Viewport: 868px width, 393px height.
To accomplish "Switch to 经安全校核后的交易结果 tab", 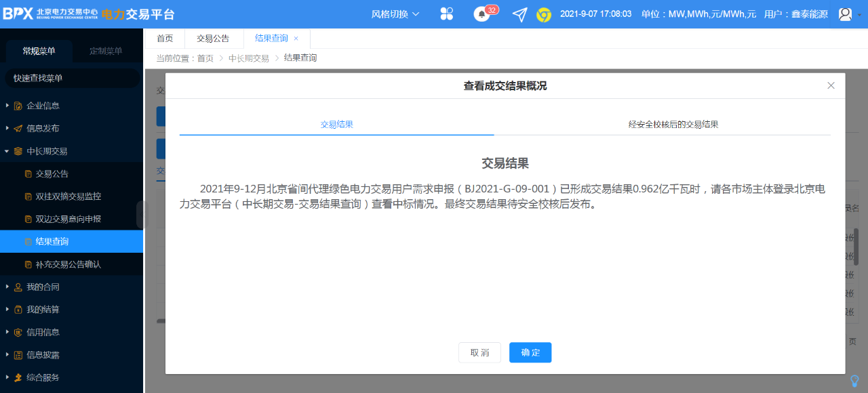I will (x=673, y=125).
